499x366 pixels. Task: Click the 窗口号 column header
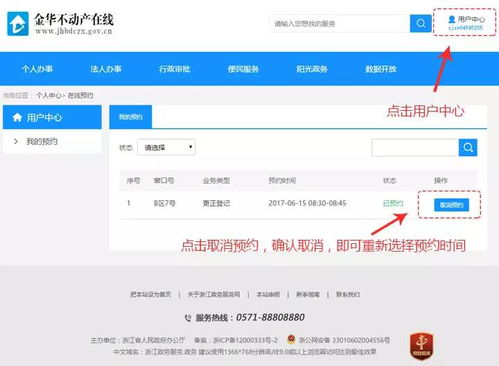[x=164, y=180]
